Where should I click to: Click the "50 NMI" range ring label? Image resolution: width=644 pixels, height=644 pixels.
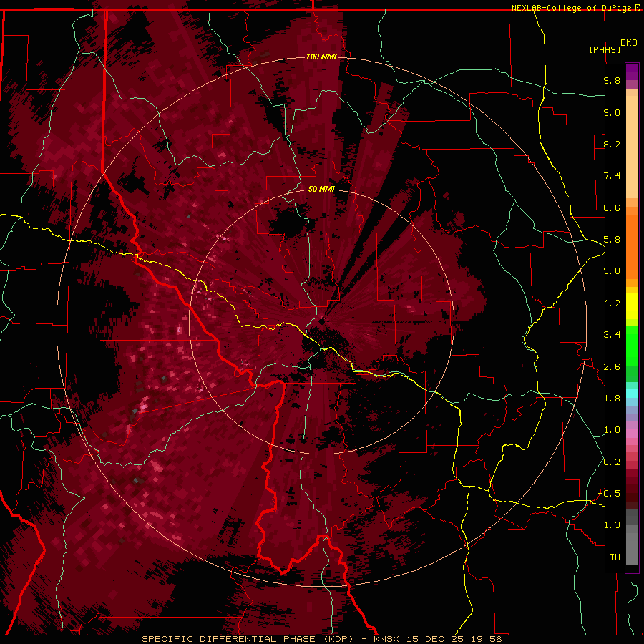pos(321,189)
